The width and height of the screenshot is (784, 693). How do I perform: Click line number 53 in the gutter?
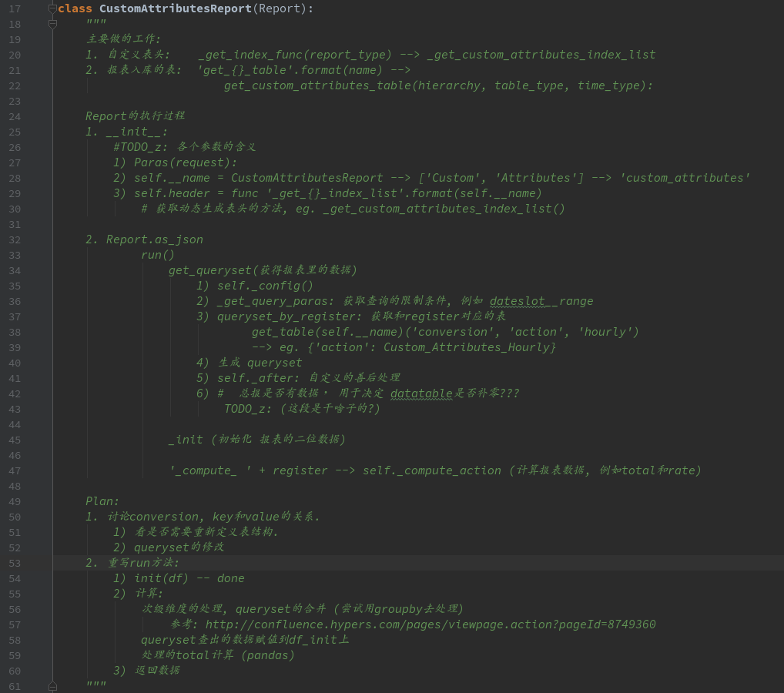pyautogui.click(x=15, y=563)
